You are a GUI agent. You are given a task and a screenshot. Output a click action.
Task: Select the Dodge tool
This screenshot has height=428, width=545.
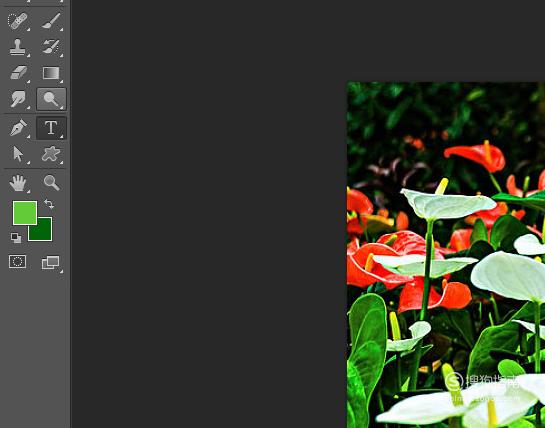click(51, 99)
